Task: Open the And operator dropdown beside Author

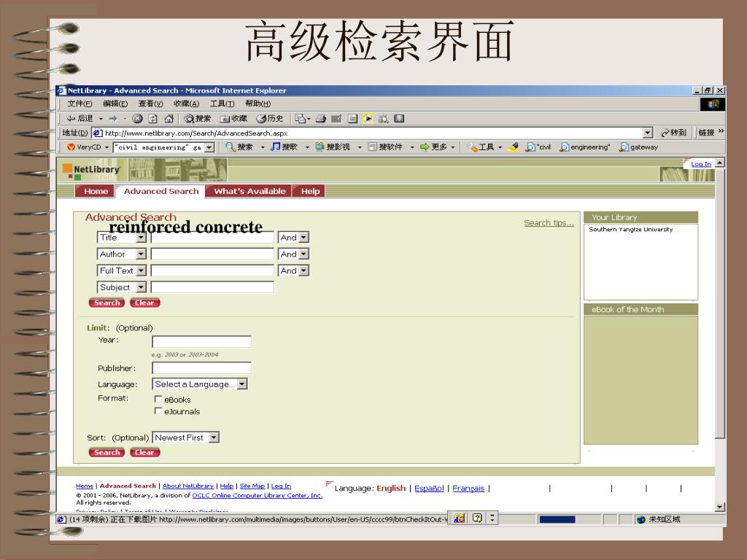Action: tap(304, 254)
